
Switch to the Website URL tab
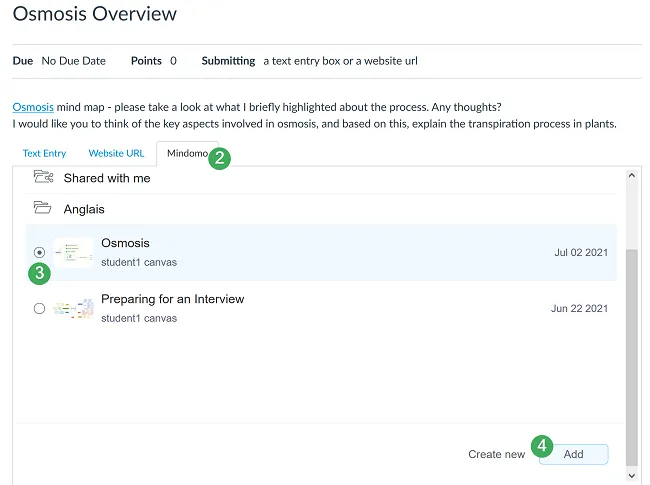point(116,153)
